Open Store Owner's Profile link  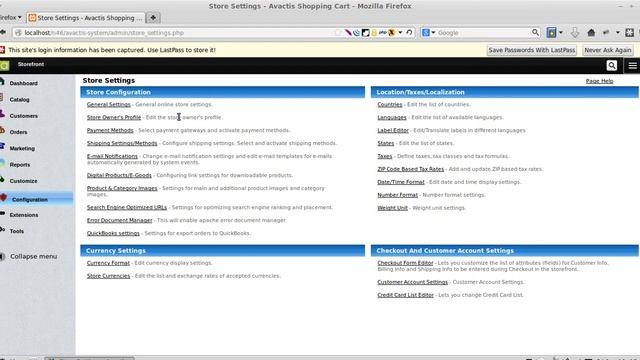click(114, 117)
